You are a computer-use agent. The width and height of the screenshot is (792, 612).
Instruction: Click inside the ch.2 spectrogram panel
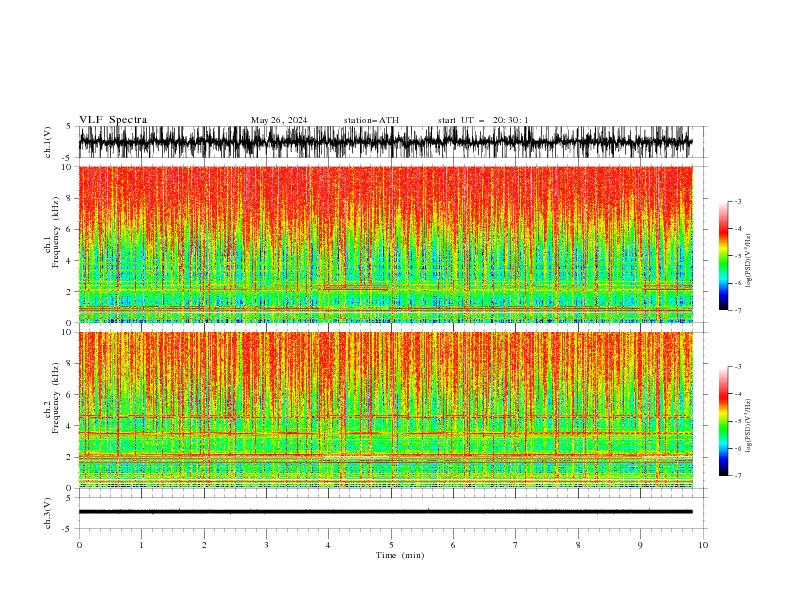coord(385,410)
